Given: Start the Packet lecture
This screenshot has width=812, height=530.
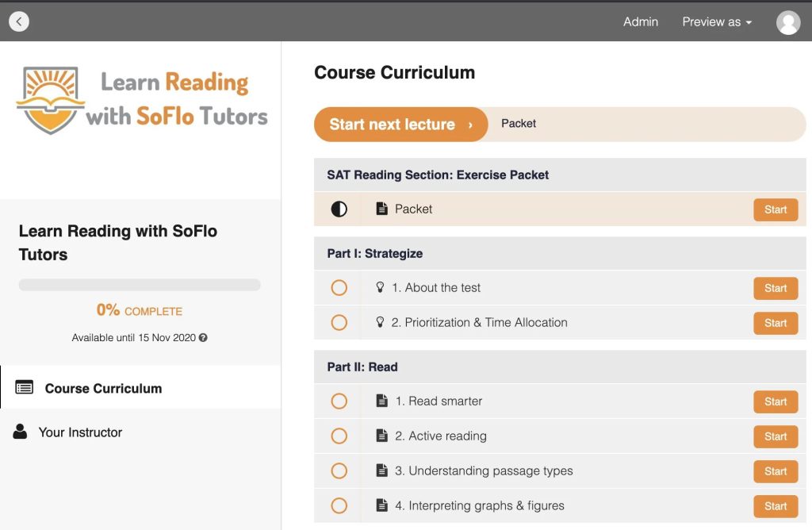Looking at the screenshot, I should (x=776, y=209).
